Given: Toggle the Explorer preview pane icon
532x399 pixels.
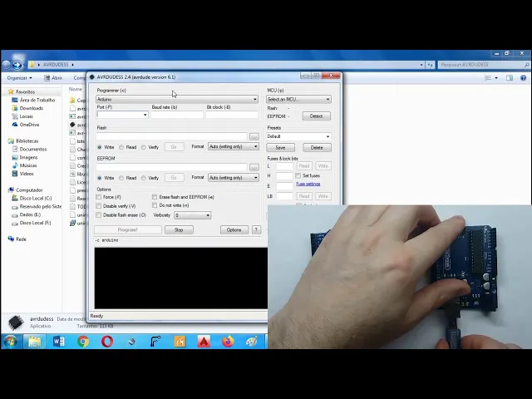Looking at the screenshot, I should click(x=510, y=78).
